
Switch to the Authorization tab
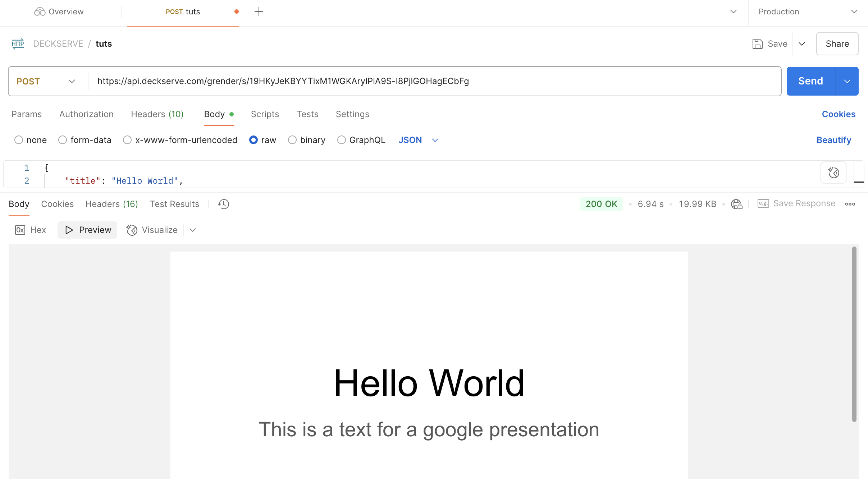pos(86,114)
